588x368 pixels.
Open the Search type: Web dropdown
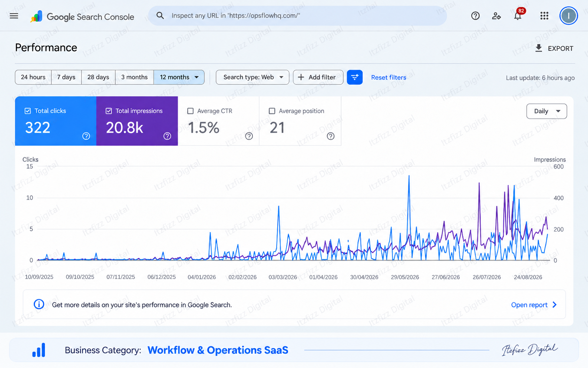[252, 77]
